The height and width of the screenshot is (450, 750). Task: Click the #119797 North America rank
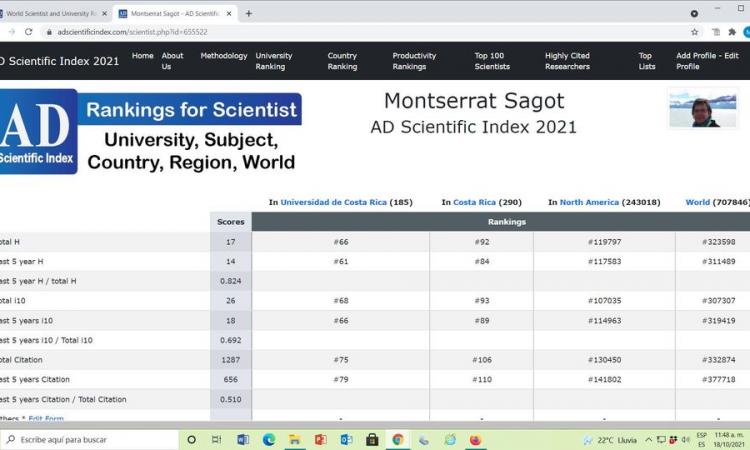pyautogui.click(x=605, y=242)
